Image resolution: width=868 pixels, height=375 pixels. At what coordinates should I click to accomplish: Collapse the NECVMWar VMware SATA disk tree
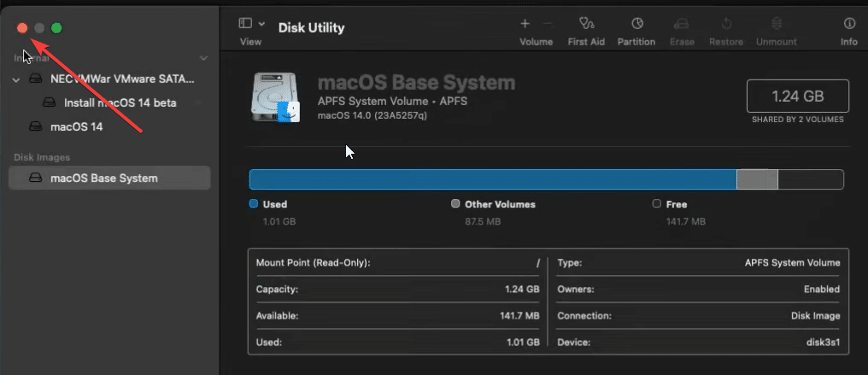[16, 79]
